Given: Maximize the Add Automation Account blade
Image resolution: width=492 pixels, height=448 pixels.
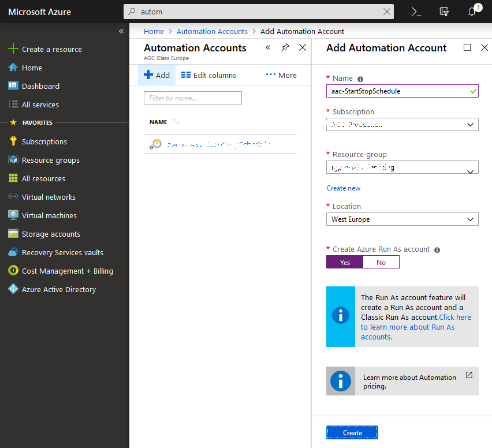Looking at the screenshot, I should coord(467,47).
